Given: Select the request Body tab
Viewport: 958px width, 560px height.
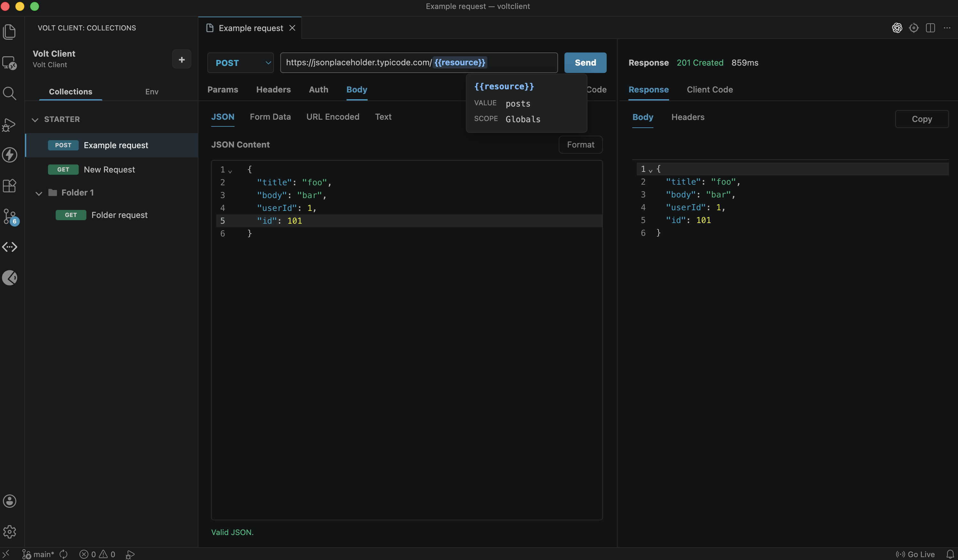Looking at the screenshot, I should coord(356,90).
